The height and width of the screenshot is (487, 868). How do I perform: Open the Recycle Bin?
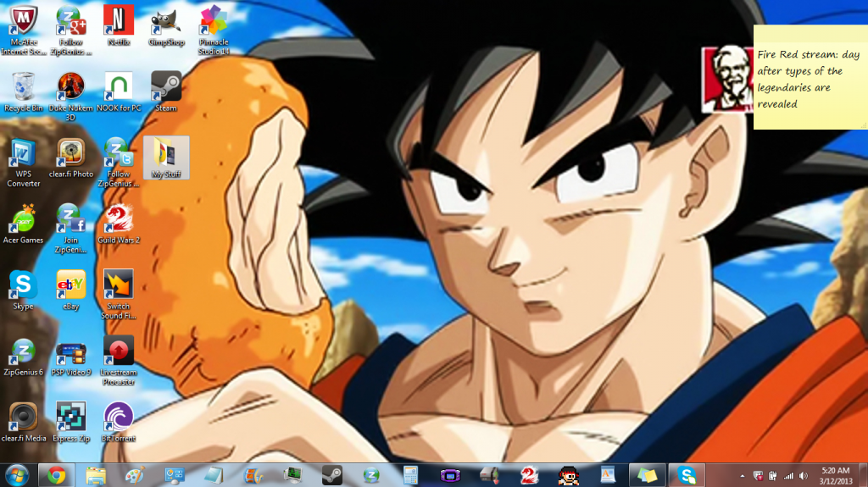click(x=23, y=91)
